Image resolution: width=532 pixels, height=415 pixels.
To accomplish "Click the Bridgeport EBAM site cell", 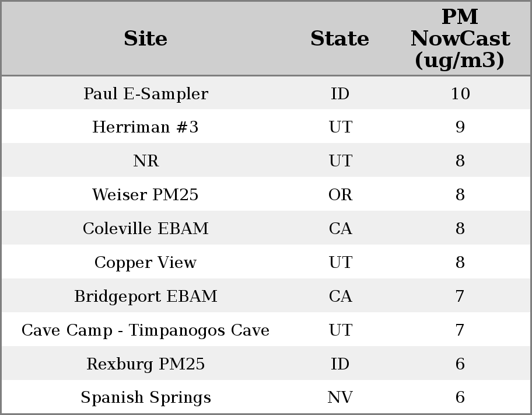I will click(145, 296).
